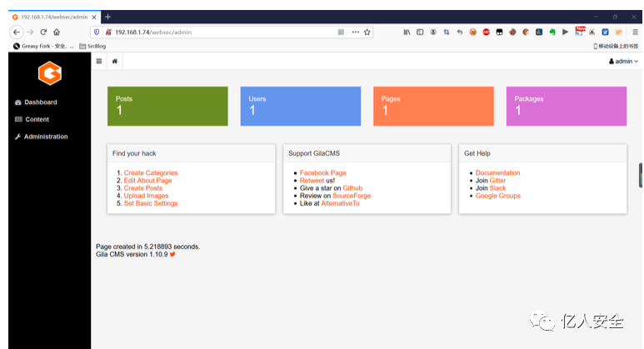The width and height of the screenshot is (644, 349).
Task: Click the Gila CMS version 1.10.9 text
Action: pos(132,254)
